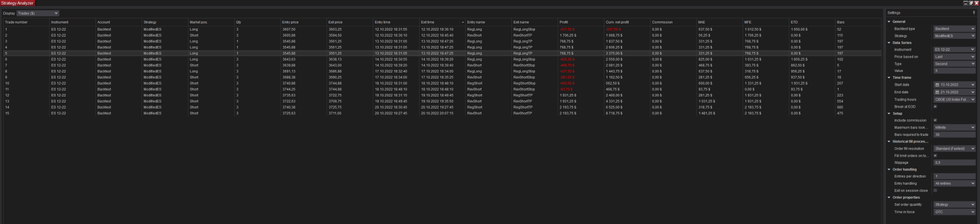Sort by Commission column header
Viewport: 980px width, 224px height.
pyautogui.click(x=673, y=22)
